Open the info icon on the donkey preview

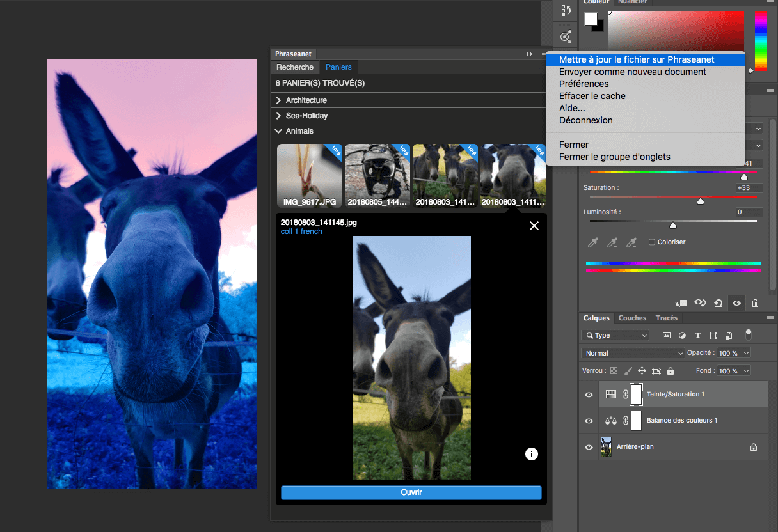click(x=531, y=453)
